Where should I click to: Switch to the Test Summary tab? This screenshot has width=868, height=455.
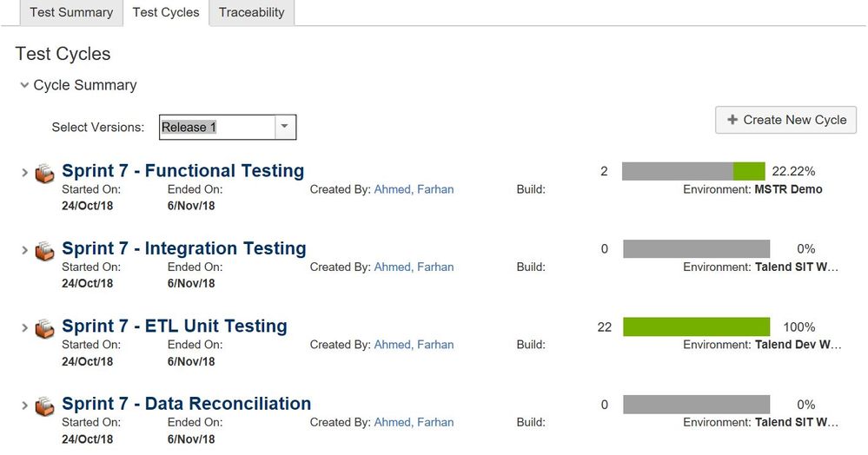(x=71, y=12)
